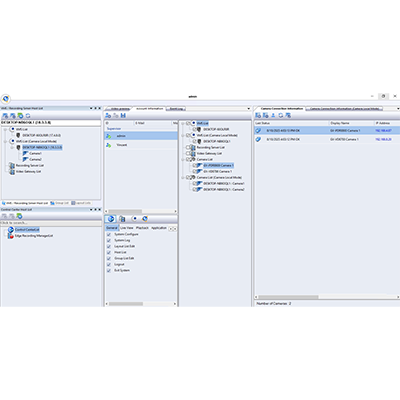The height and width of the screenshot is (400, 400).
Task: Check the Recording Server List checkbox in permissions tree
Action: pyautogui.click(x=188, y=147)
